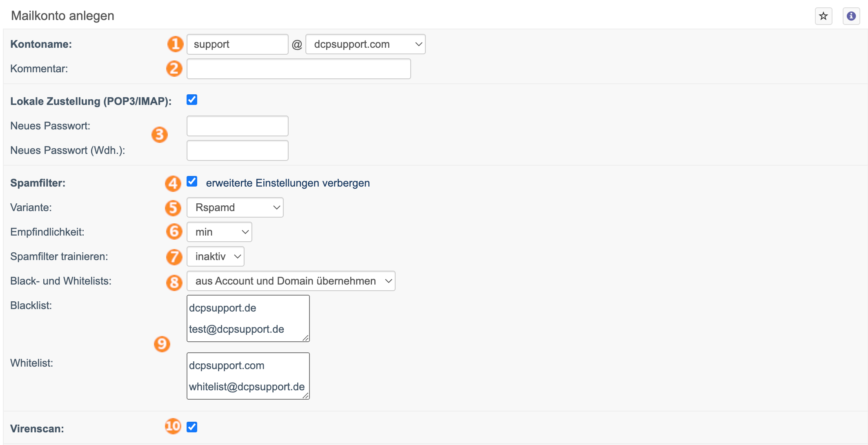Click the Kontoname support field
Screen dimensions: 868x445
click(238, 44)
